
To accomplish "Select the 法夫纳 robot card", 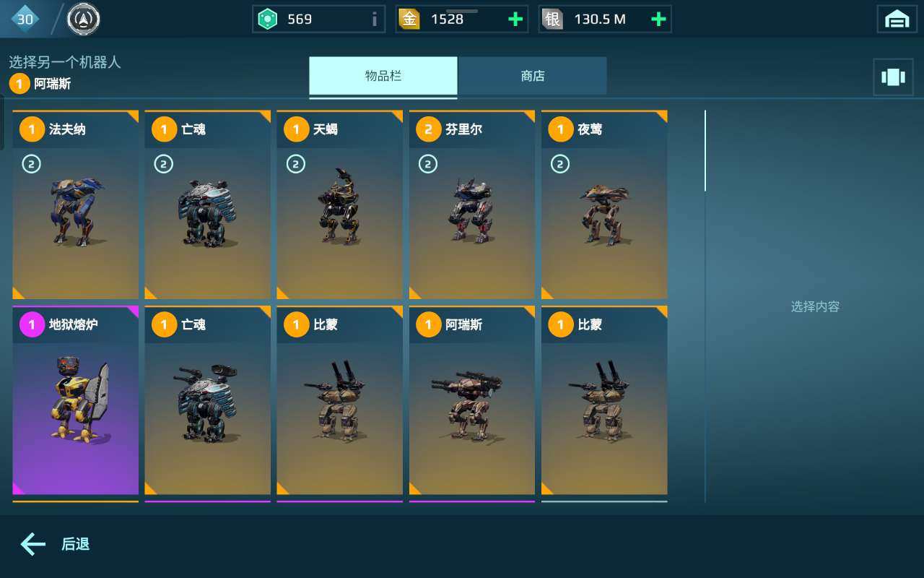I will 76,204.
